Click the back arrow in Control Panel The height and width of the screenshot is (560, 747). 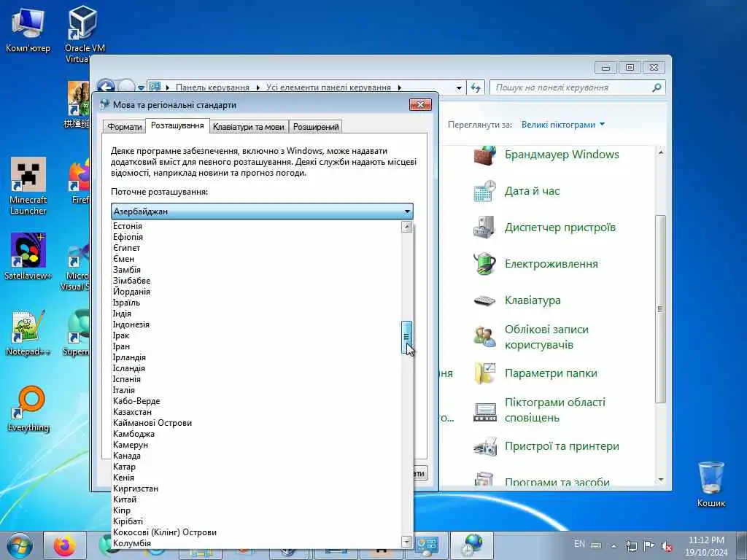coord(106,87)
